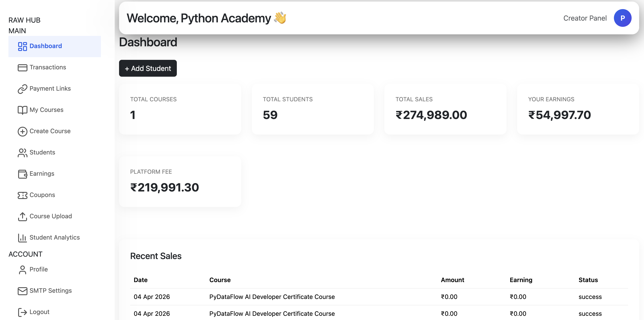
Task: Open the Your Earnings stat card
Action: (x=578, y=109)
